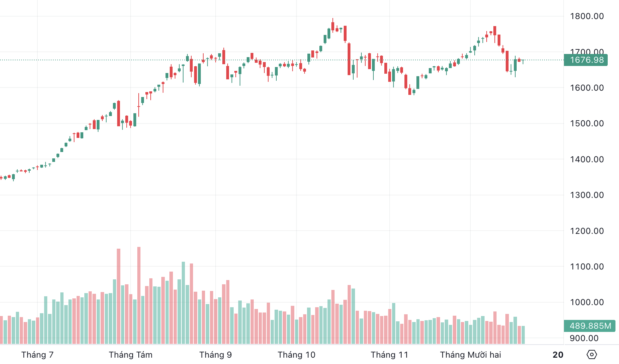Click the 900.00 price scale label

pos(584,338)
